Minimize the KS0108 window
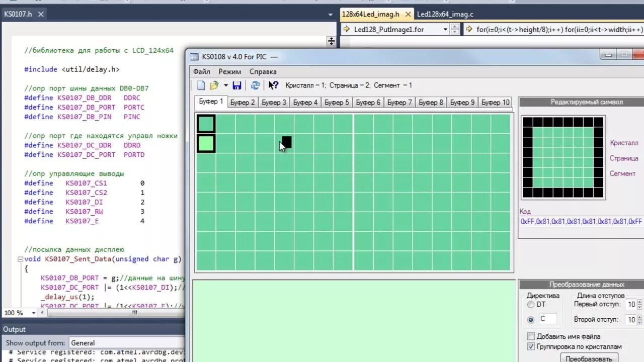The height and width of the screenshot is (362, 644). click(608, 54)
